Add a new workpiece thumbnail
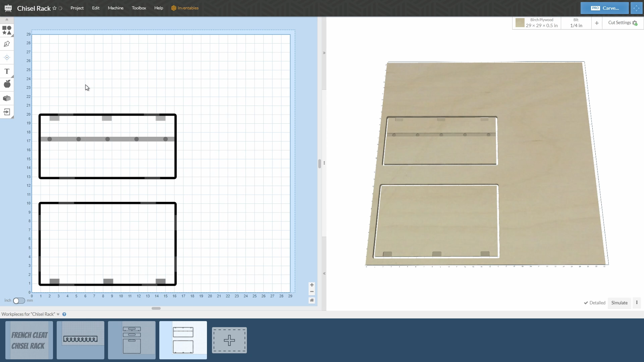The height and width of the screenshot is (362, 644). [229, 340]
